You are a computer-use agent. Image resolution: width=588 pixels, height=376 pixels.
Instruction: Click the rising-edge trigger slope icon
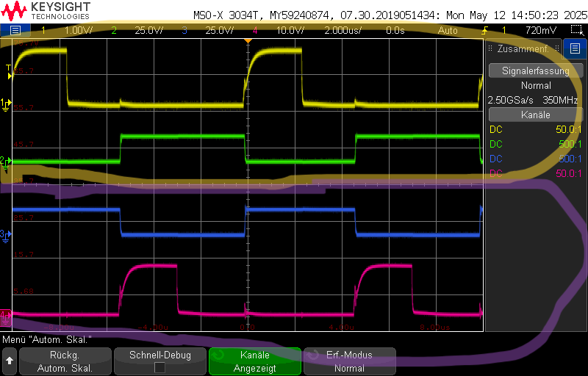[x=484, y=30]
